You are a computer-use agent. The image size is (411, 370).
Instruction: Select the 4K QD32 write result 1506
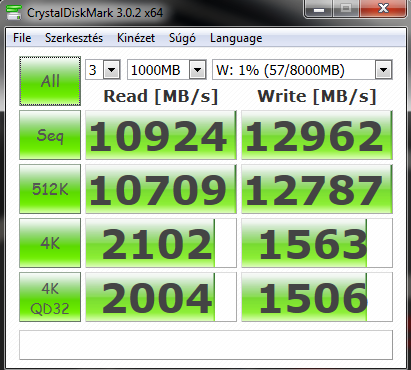(x=317, y=297)
